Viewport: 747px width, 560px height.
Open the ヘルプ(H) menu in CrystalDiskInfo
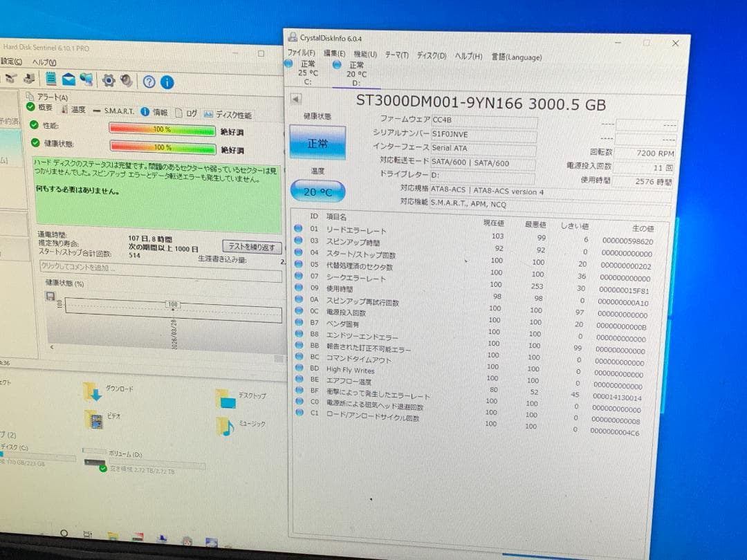(468, 56)
